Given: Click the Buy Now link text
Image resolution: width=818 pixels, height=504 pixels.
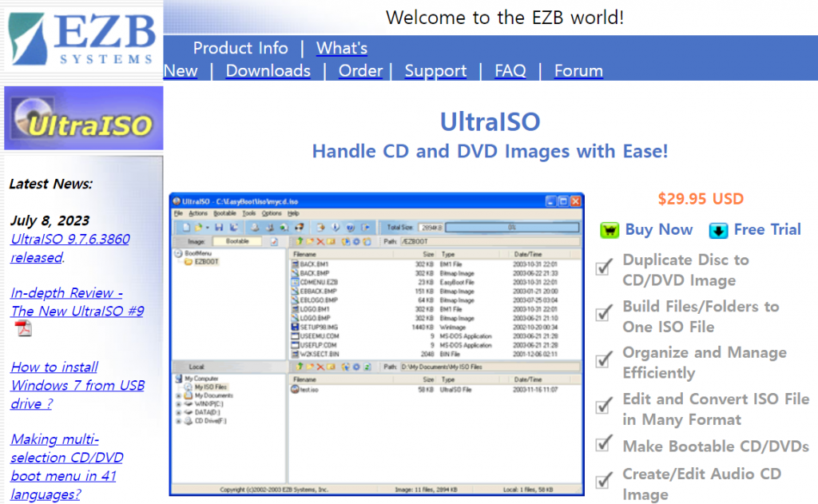Looking at the screenshot, I should click(659, 229).
